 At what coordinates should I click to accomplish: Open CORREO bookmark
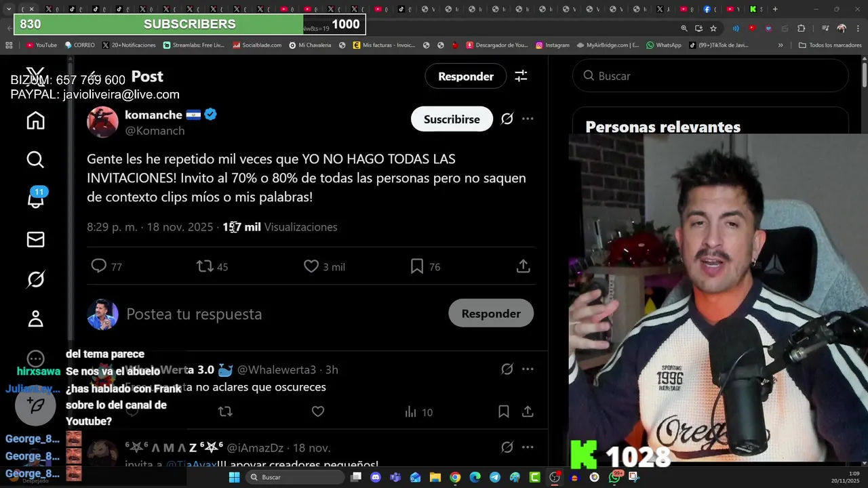(x=80, y=45)
